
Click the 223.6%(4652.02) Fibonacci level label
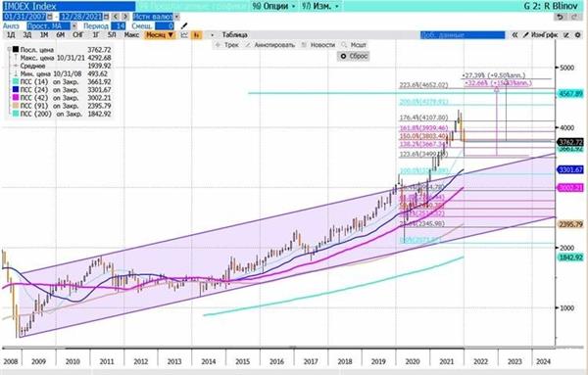click(423, 85)
